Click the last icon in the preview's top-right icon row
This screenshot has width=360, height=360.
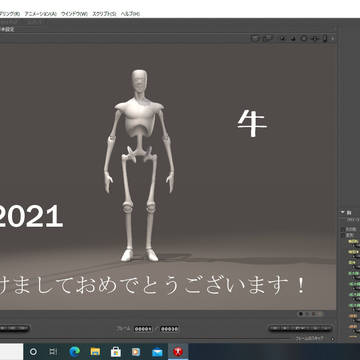pos(333,38)
